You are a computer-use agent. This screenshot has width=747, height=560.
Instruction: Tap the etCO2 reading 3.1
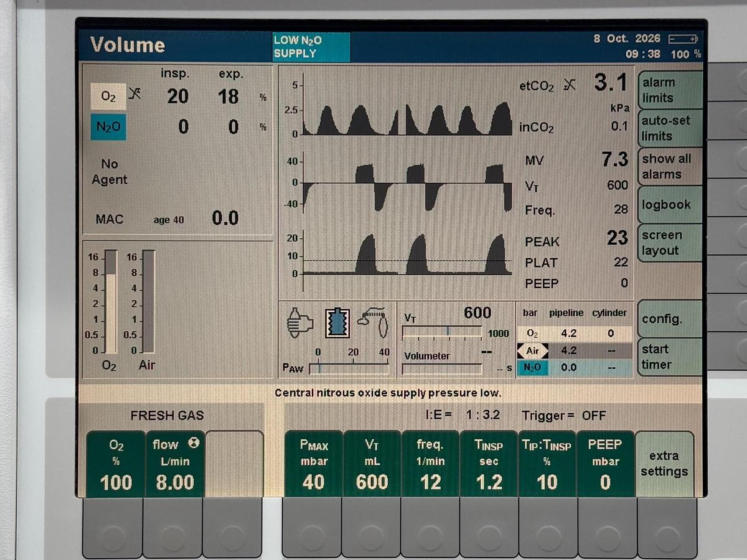[611, 83]
